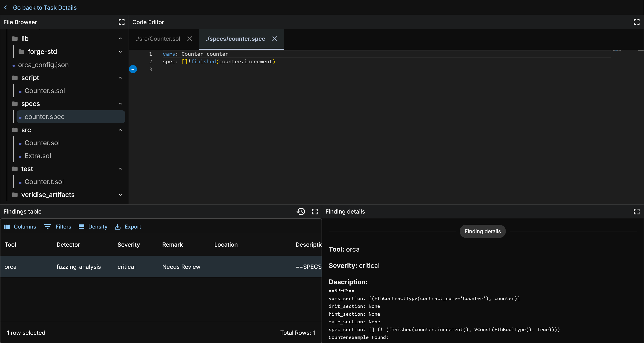Image resolution: width=644 pixels, height=343 pixels.
Task: Click the forge-std folder icon
Action: (x=21, y=51)
